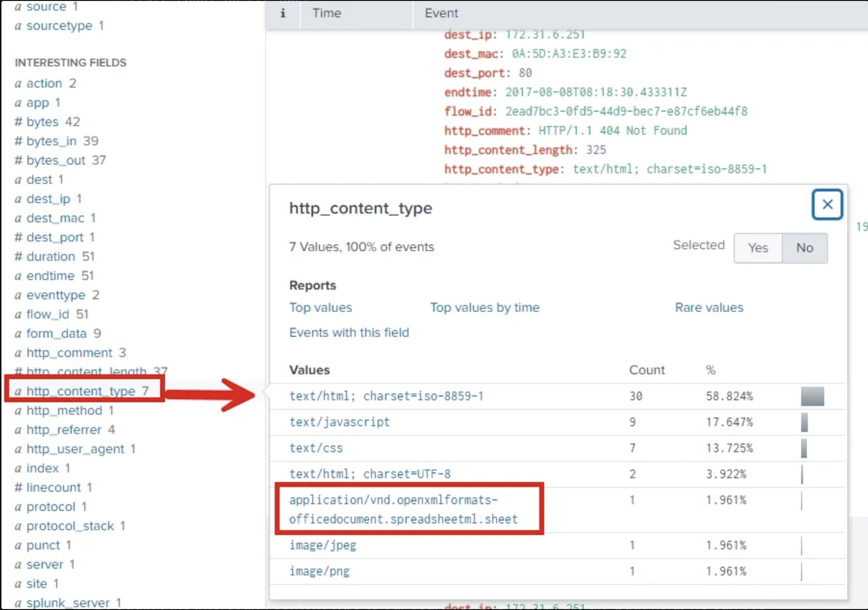Open the server field
868x610 pixels.
point(45,564)
